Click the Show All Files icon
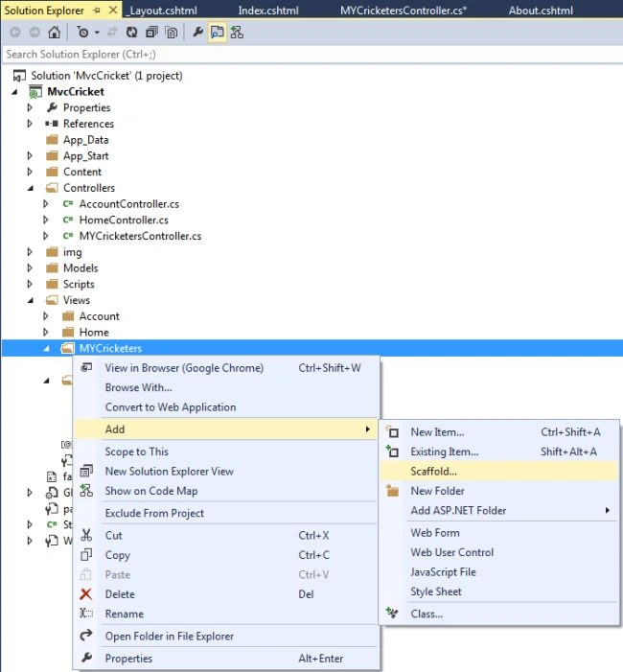Viewport: 623px width, 672px height. click(172, 33)
